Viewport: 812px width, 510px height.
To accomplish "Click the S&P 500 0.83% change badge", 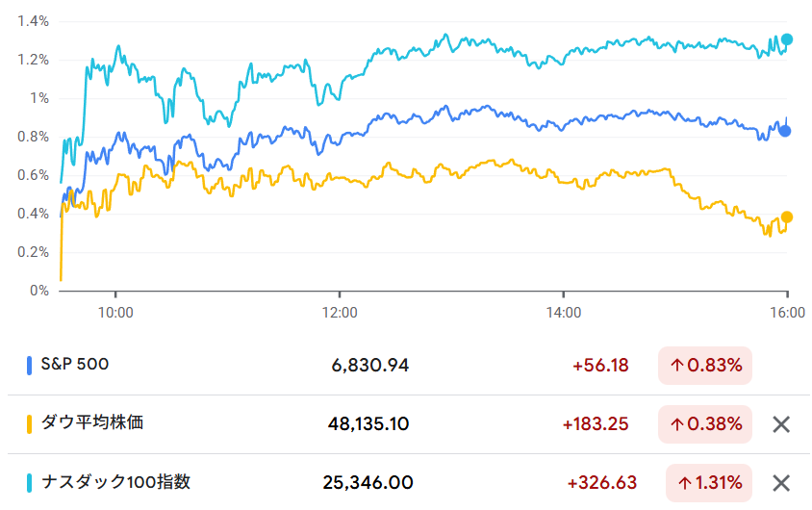I will tap(705, 366).
